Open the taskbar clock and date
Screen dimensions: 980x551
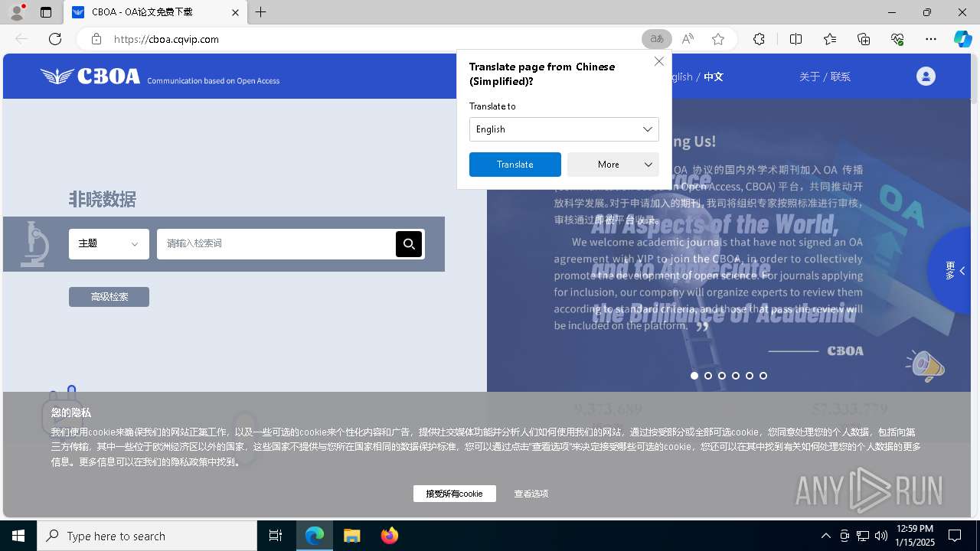[x=914, y=536]
